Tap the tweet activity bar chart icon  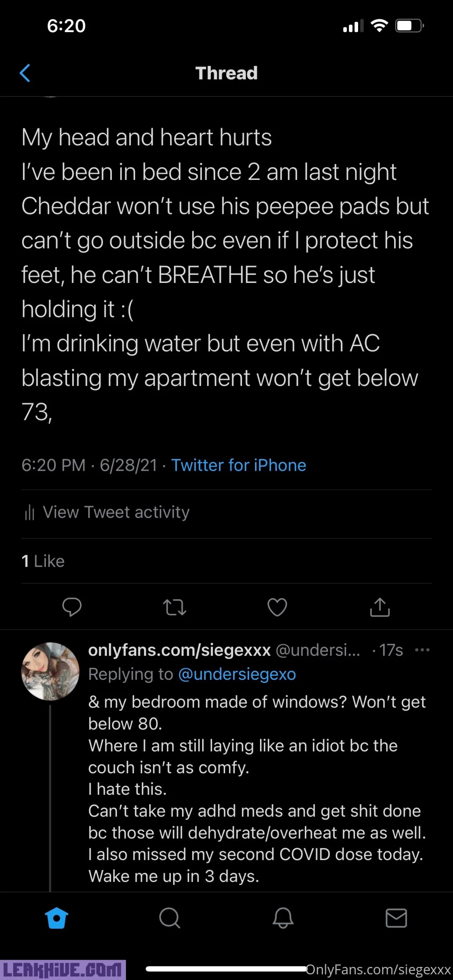(x=29, y=513)
